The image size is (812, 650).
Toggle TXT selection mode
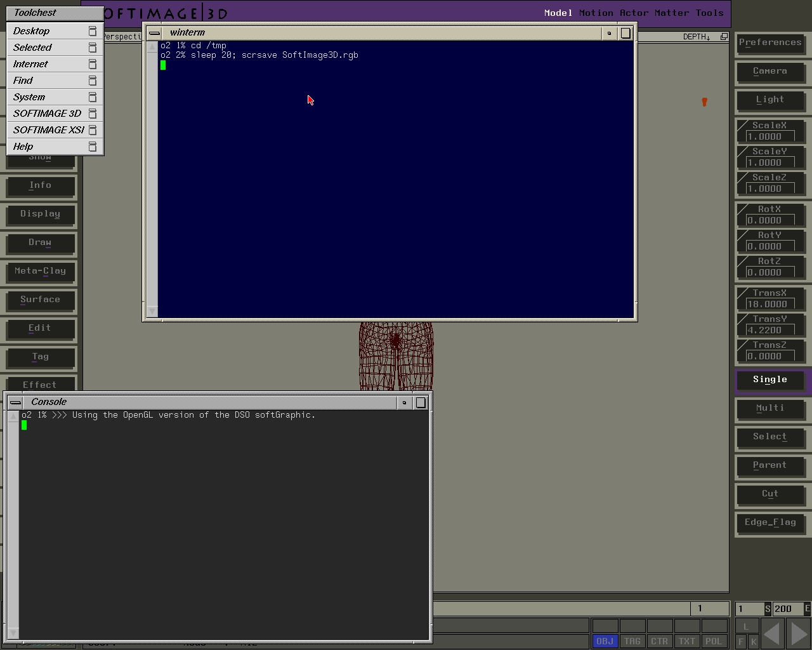(686, 641)
